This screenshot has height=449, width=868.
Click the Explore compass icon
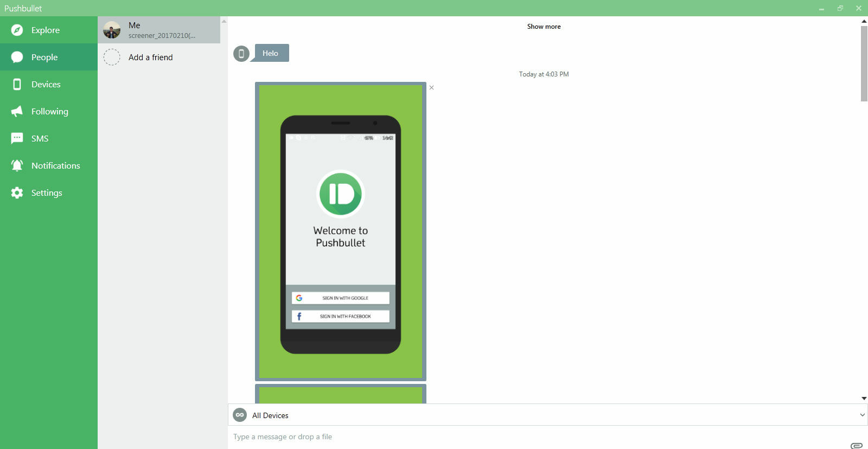[17, 30]
